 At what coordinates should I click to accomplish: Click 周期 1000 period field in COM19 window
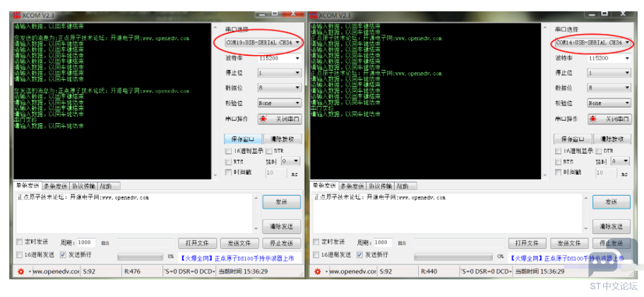[x=87, y=243]
